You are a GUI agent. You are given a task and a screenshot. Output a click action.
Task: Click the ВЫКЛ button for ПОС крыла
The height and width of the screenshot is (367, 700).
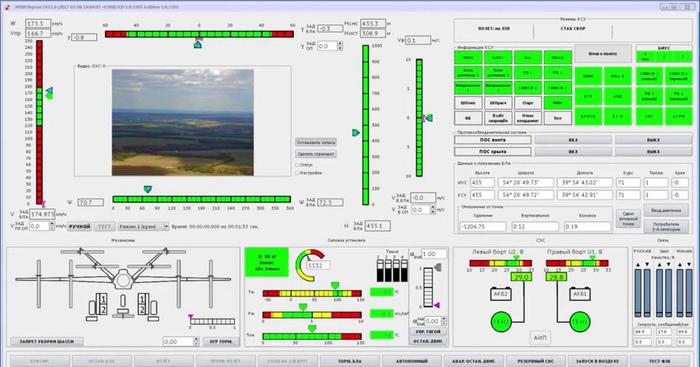[653, 152]
